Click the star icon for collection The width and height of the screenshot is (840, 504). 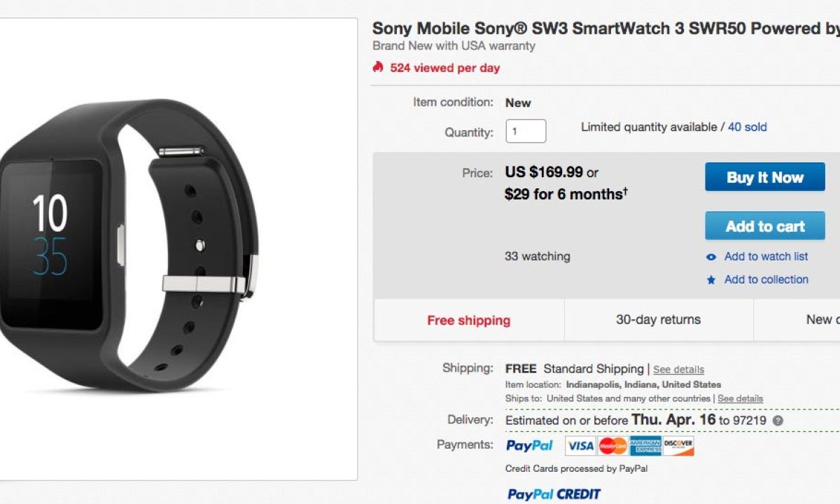coord(711,280)
